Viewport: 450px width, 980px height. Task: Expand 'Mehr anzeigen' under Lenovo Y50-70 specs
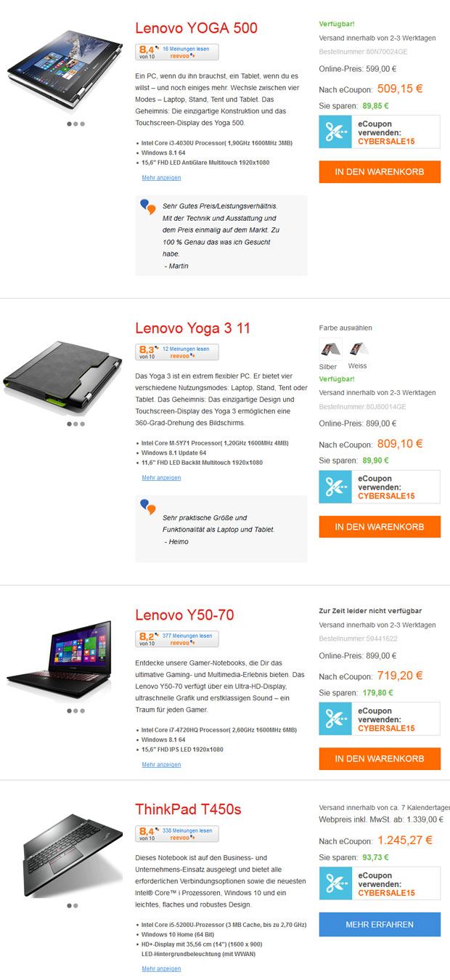tap(161, 764)
